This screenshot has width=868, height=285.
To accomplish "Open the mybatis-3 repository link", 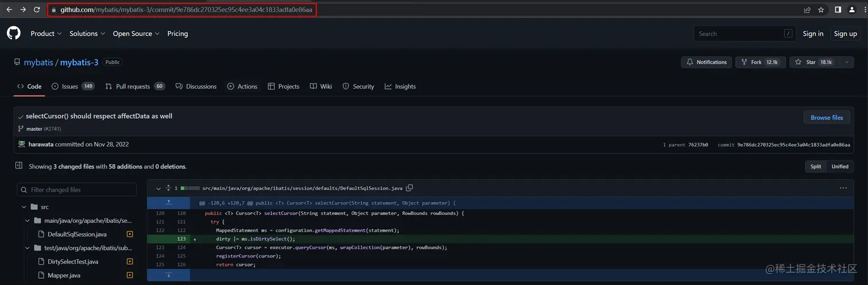I will (x=79, y=62).
